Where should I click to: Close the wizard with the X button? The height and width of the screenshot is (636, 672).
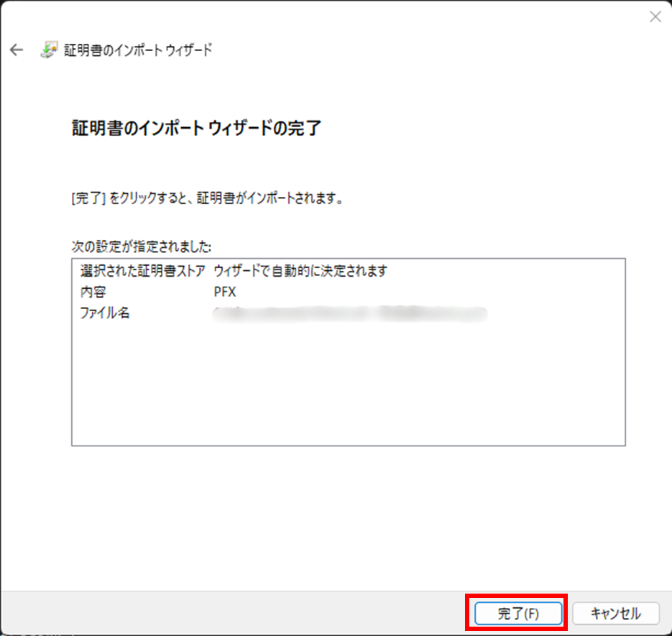pyautogui.click(x=655, y=17)
